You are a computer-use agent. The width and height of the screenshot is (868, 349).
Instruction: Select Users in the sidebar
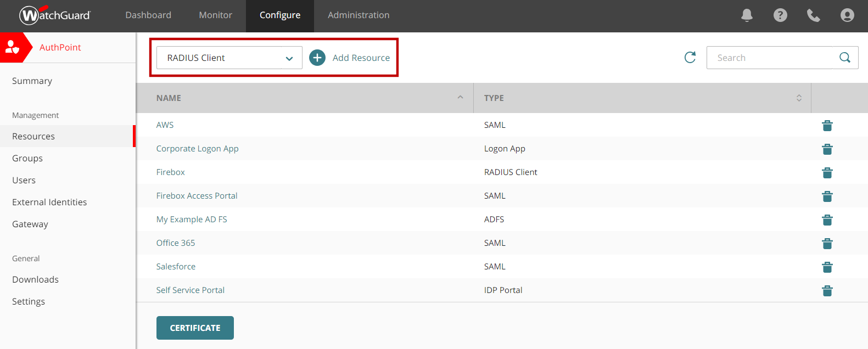24,181
